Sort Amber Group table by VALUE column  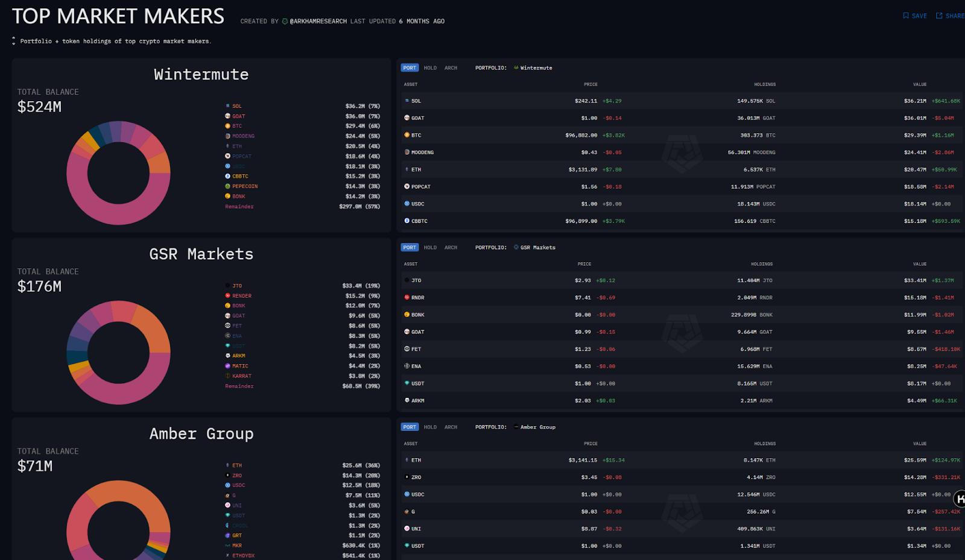point(920,444)
